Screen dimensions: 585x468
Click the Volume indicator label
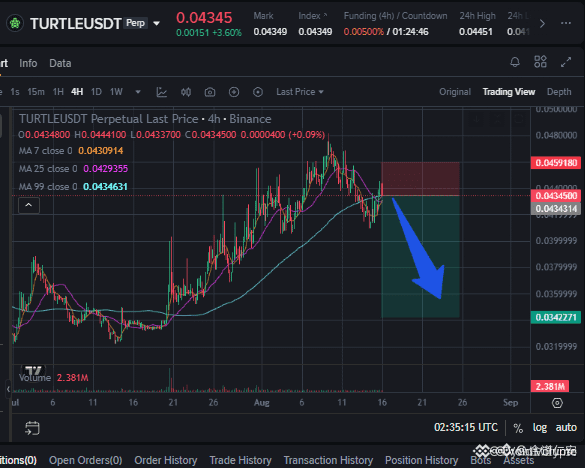(x=35, y=378)
